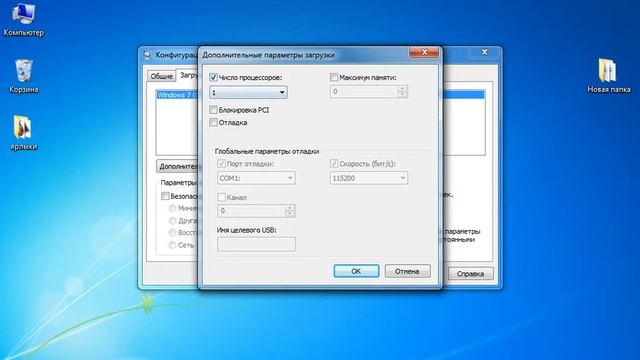Uncheck the Число процессоров checkbox
Screen dimensions: 640x360
click(213, 77)
